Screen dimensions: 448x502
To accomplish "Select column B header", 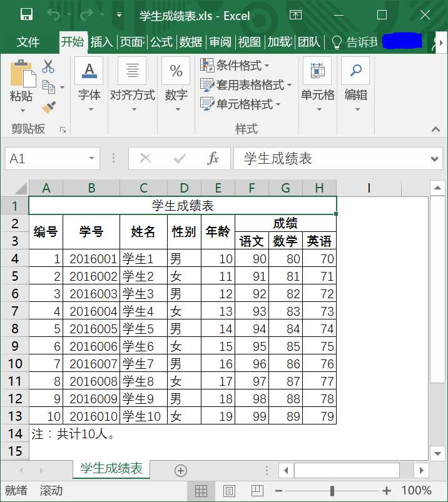I will click(x=91, y=188).
